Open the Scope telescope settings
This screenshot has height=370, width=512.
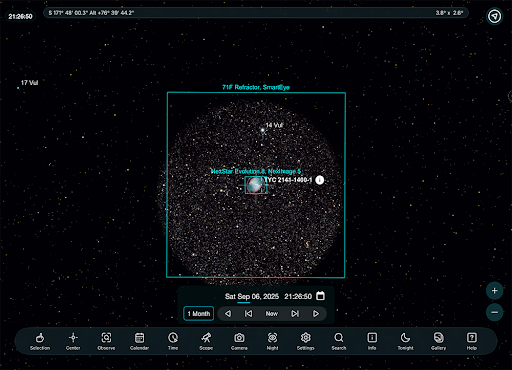pos(206,341)
